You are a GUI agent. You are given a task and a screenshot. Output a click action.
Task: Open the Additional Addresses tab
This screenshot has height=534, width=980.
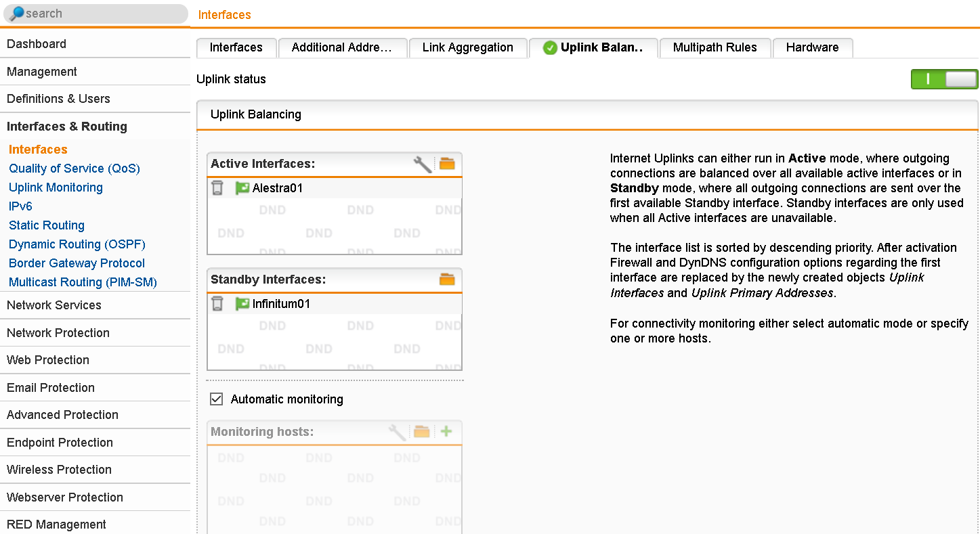click(342, 47)
